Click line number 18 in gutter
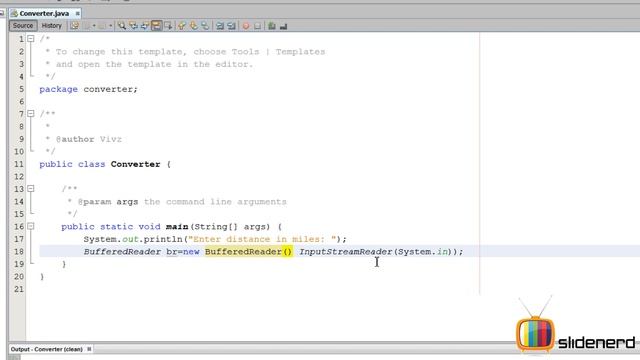Image resolution: width=640 pixels, height=360 pixels. click(19, 252)
